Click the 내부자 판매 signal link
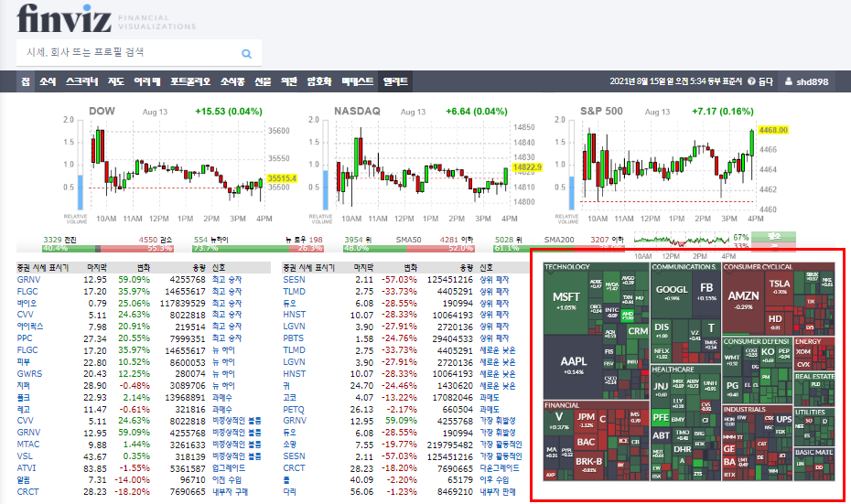851x504 pixels. click(497, 492)
